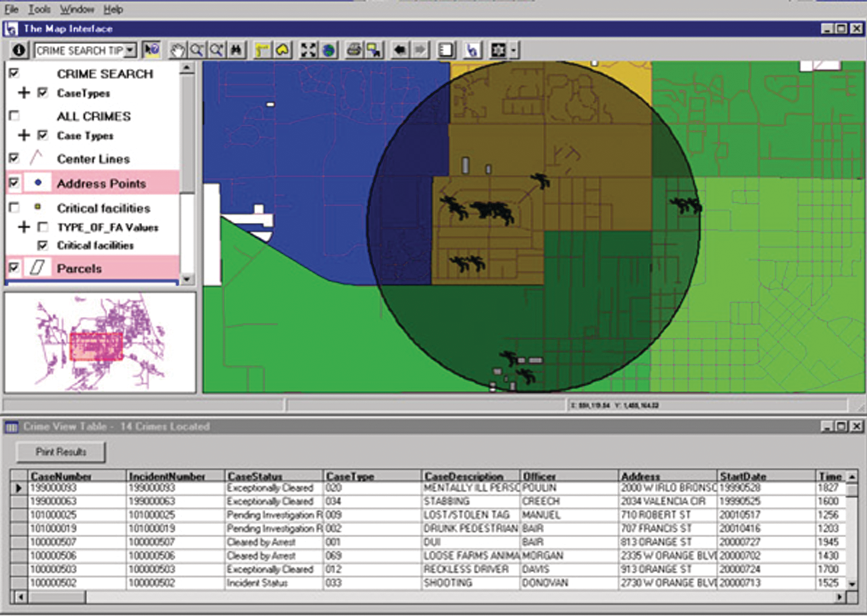Click the Print Results button
This screenshot has height=616, width=867.
pos(61,452)
